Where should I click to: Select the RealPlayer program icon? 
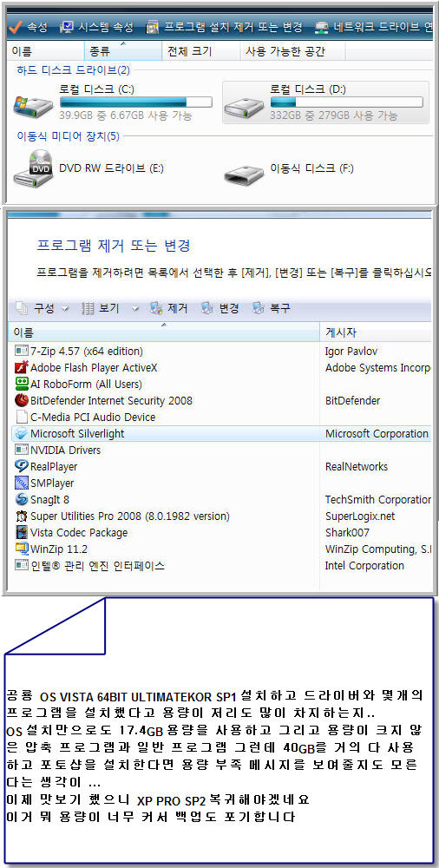pyautogui.click(x=22, y=467)
